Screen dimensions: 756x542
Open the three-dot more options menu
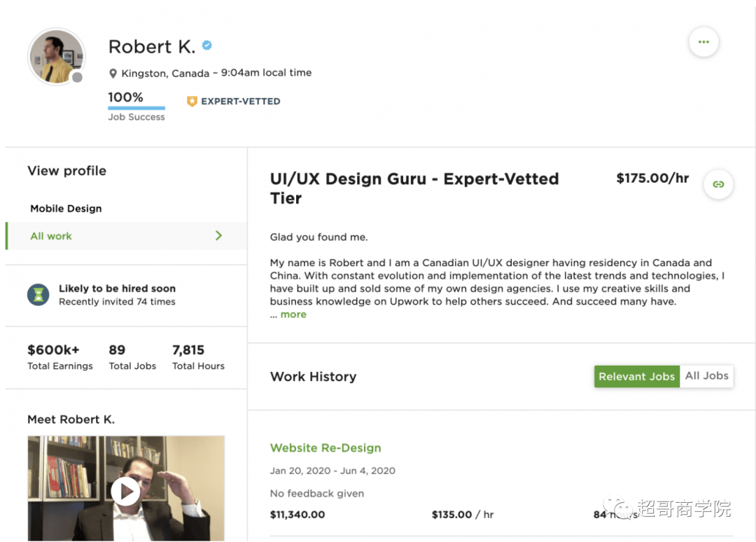coord(703,43)
